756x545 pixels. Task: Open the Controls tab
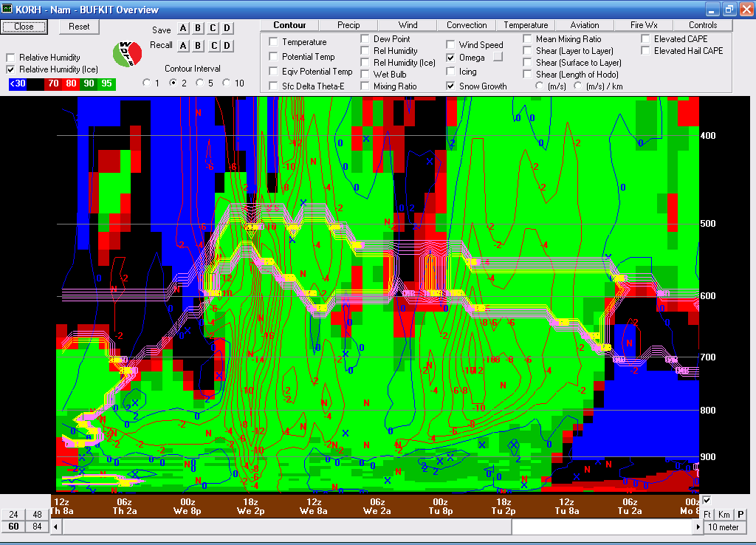(703, 25)
